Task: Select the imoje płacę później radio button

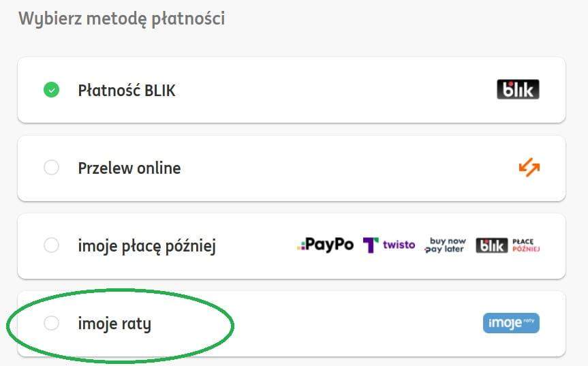Action: (x=51, y=245)
